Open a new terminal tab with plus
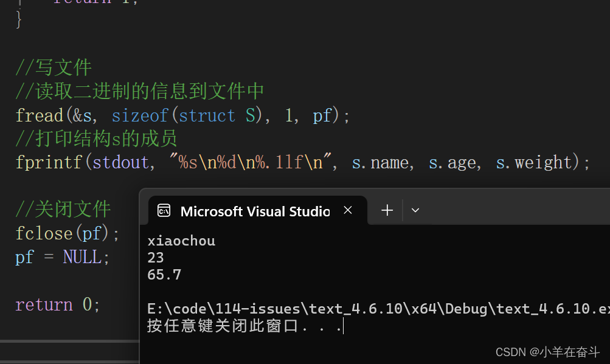Screen dimensions: 610x364 (387, 210)
